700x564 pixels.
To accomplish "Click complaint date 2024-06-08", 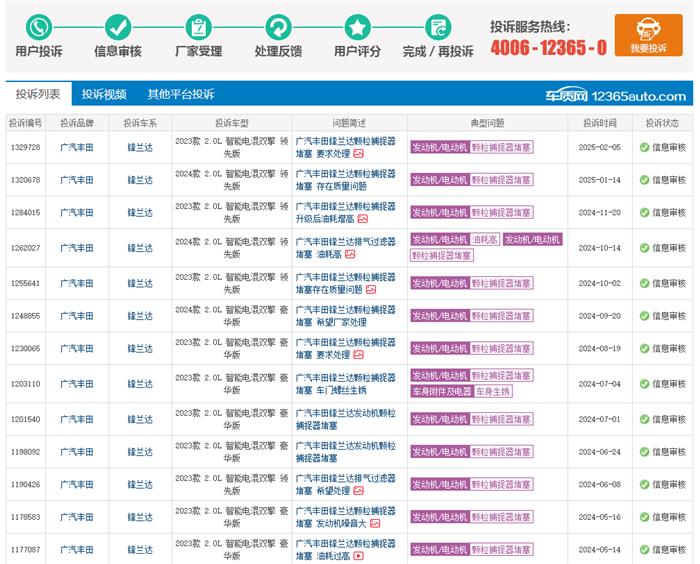I will coord(600,484).
